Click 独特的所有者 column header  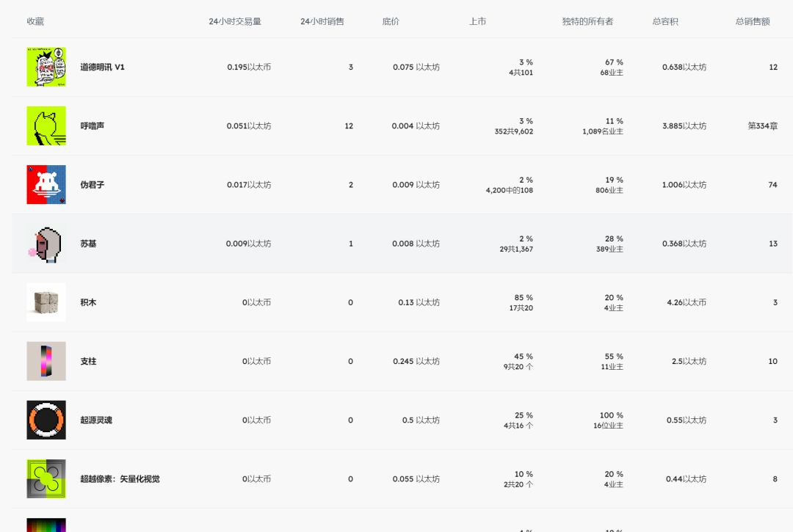587,21
